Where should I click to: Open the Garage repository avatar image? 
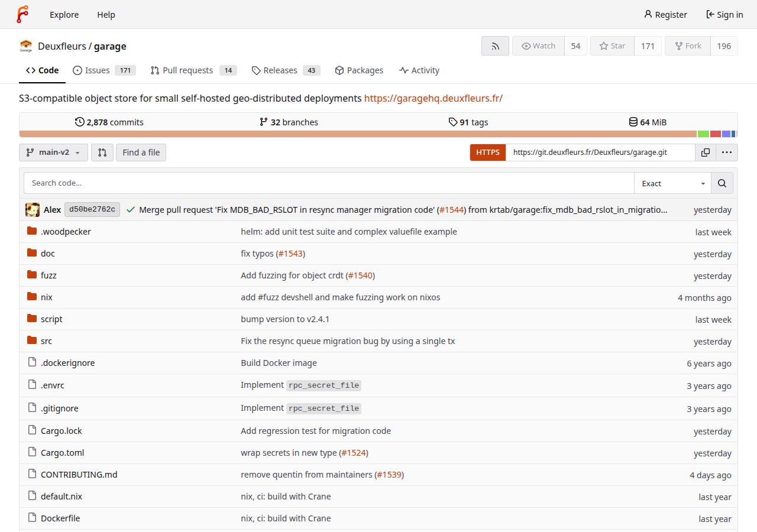coord(26,46)
